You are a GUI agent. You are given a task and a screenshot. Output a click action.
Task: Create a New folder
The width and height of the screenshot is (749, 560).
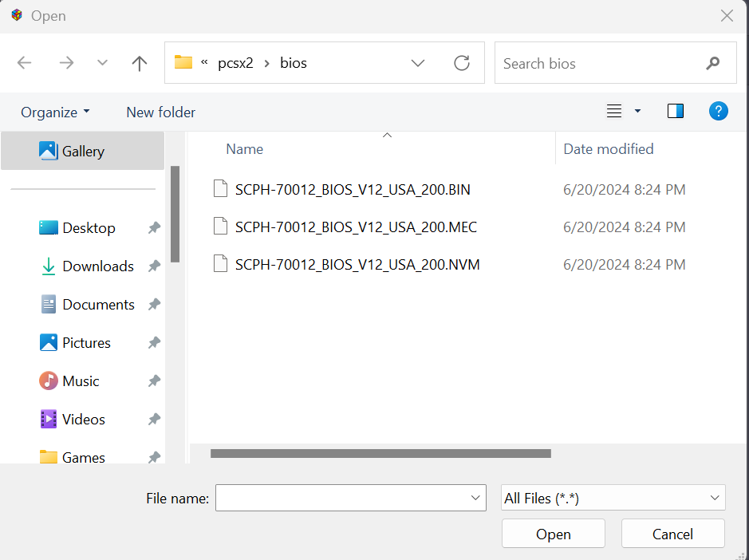tap(161, 112)
